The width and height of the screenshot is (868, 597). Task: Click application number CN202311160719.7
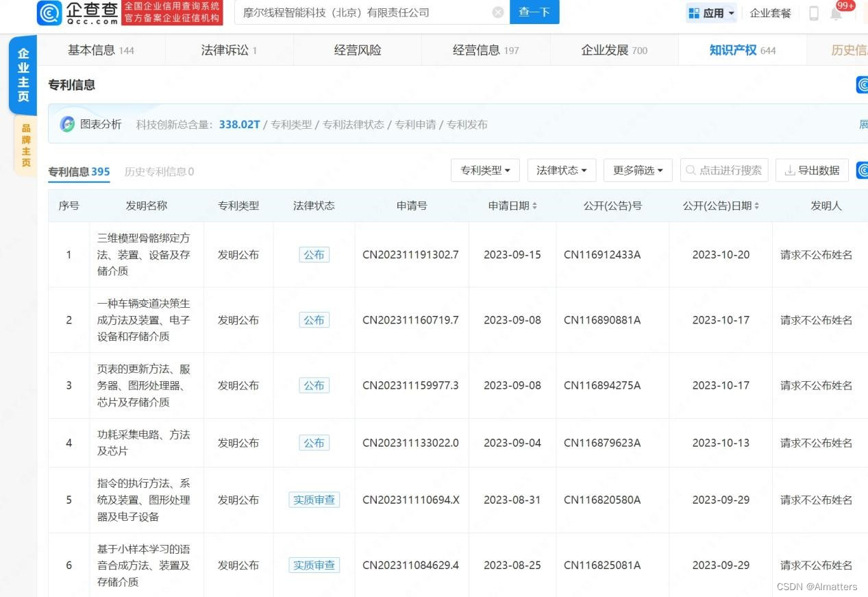pyautogui.click(x=410, y=320)
